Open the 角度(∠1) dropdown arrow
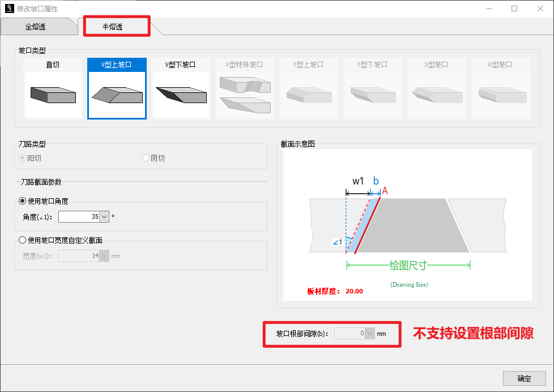Viewport: 554px width, 392px height. coord(104,217)
